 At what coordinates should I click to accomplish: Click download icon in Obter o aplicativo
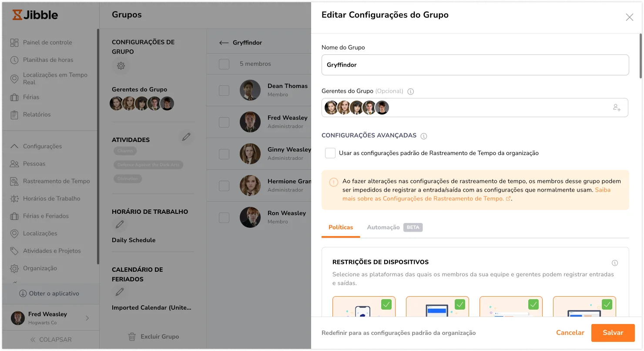coord(23,294)
